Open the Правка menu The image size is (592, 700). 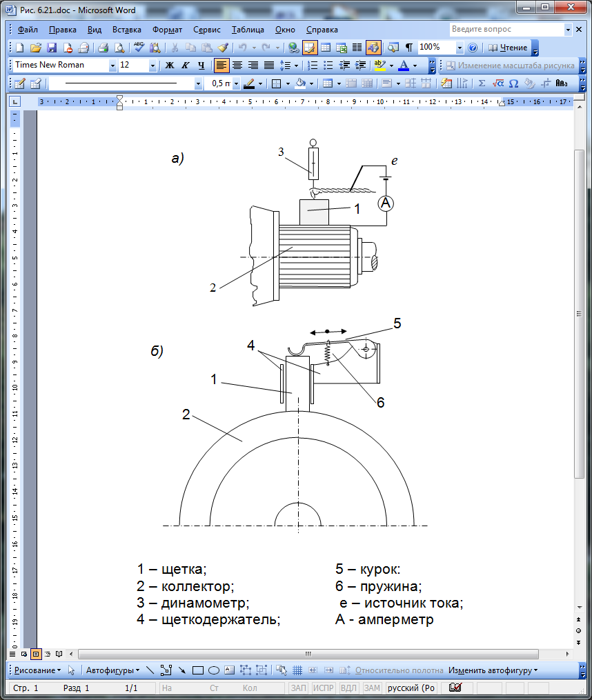pyautogui.click(x=63, y=30)
